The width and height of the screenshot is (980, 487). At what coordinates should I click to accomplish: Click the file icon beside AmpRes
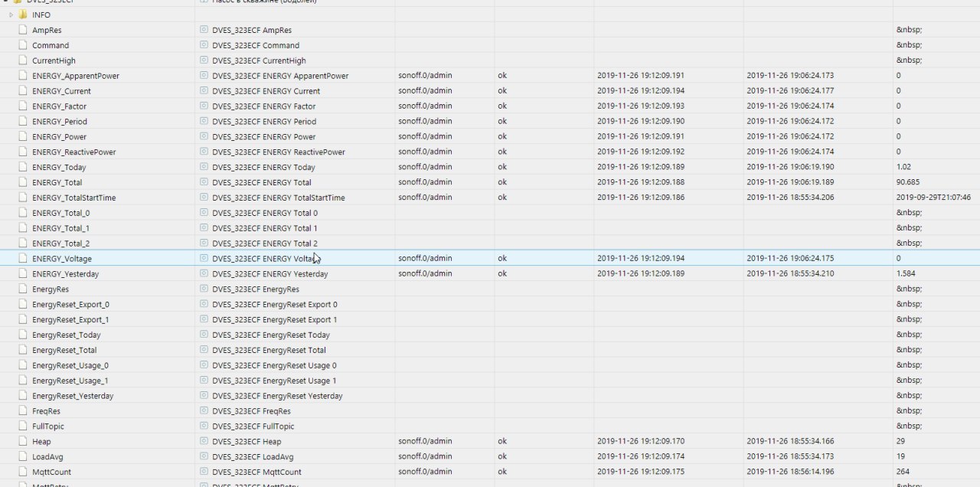pos(23,30)
